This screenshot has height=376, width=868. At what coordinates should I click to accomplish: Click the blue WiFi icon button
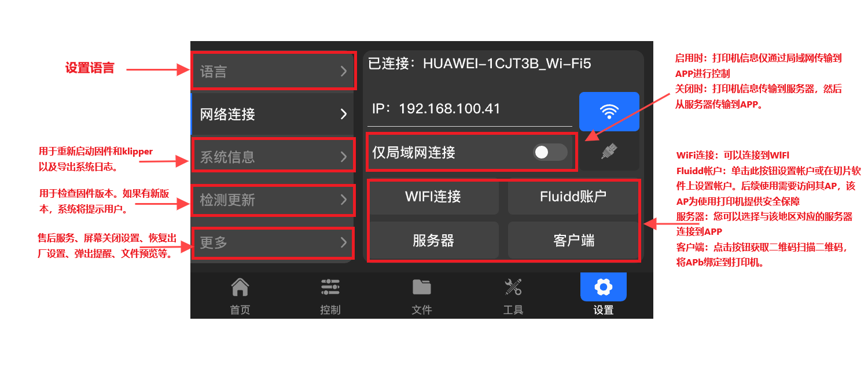(x=609, y=112)
